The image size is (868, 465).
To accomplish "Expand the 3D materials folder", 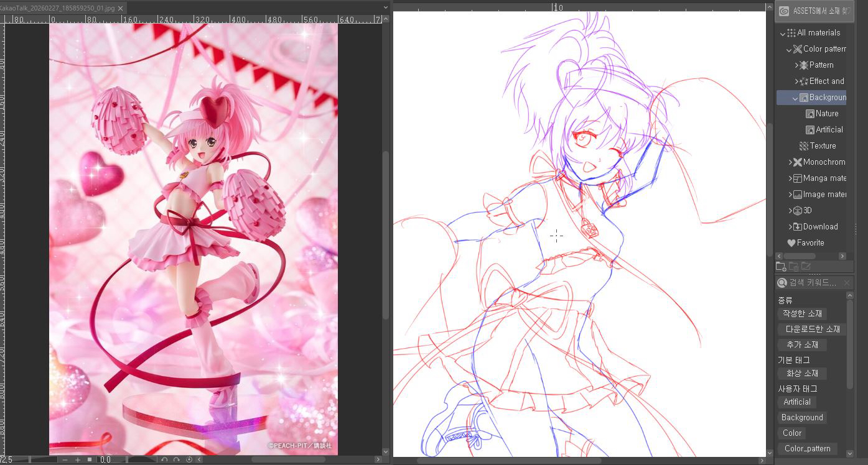I will [790, 211].
